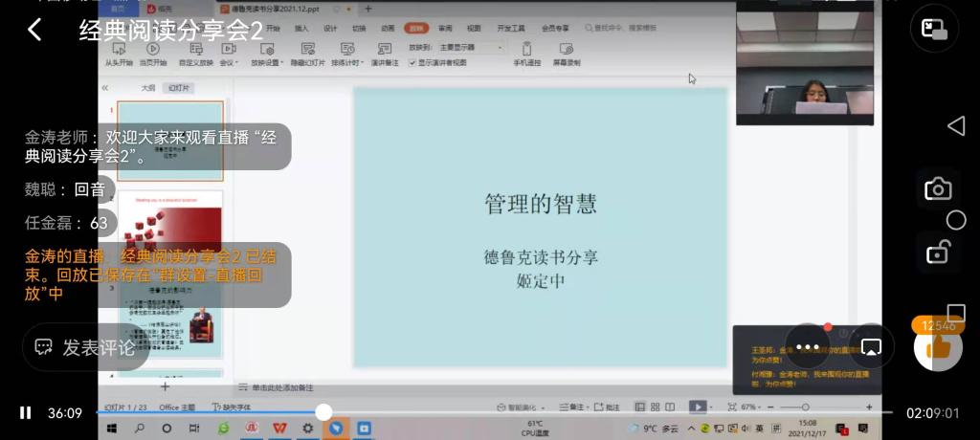The height and width of the screenshot is (440, 980).
Task: Pause the livestream replay playback
Action: click(26, 413)
